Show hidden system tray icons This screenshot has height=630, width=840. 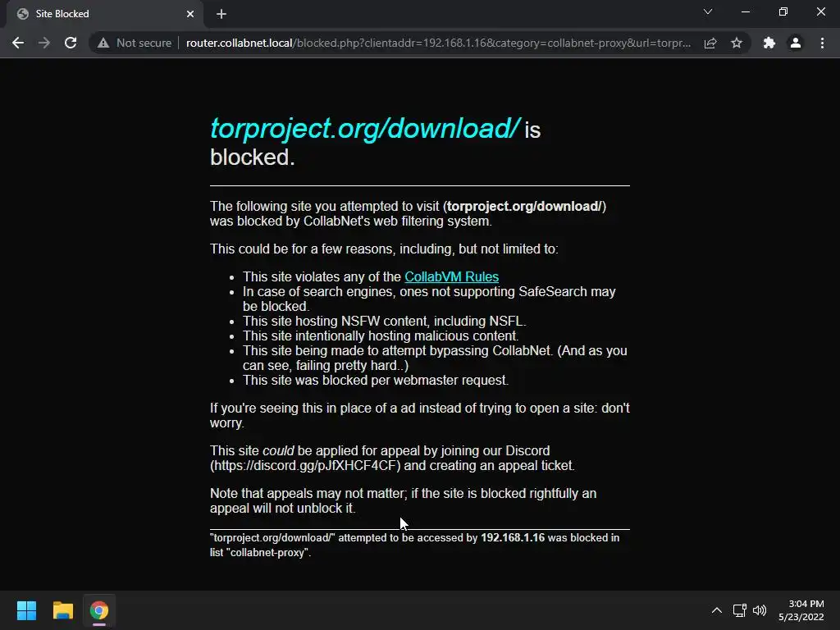pos(717,610)
